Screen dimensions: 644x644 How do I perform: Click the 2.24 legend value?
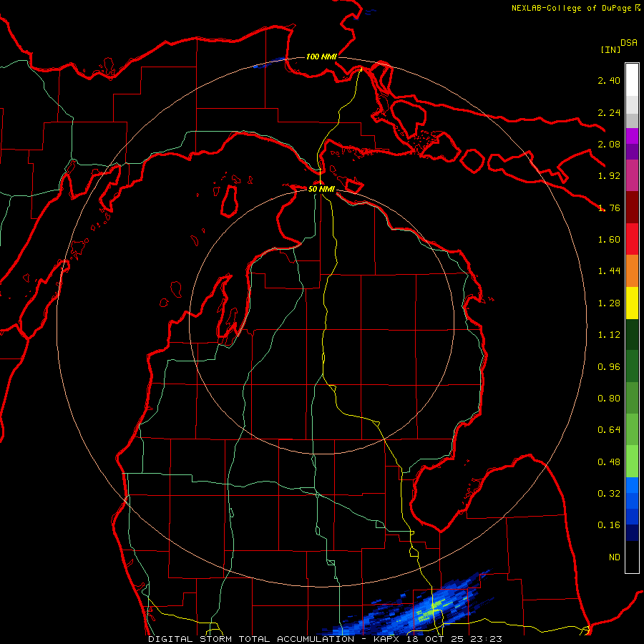[609, 112]
